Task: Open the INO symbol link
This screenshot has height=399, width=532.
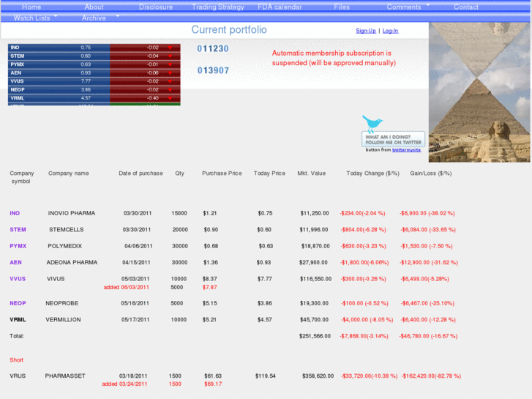Action: 15,213
